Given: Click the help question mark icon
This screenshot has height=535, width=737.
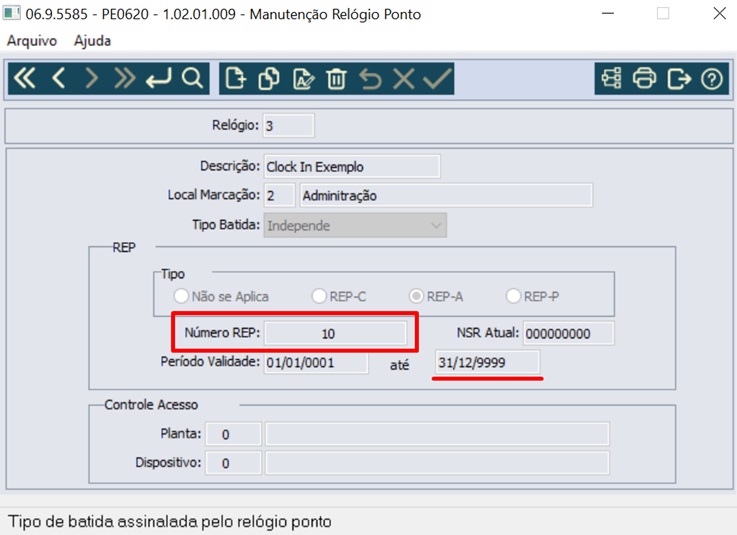Looking at the screenshot, I should pyautogui.click(x=712, y=78).
